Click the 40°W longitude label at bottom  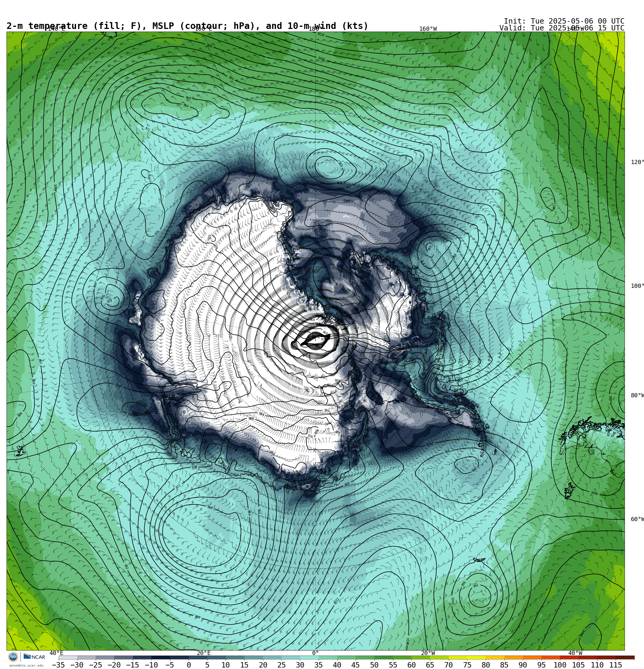575,653
